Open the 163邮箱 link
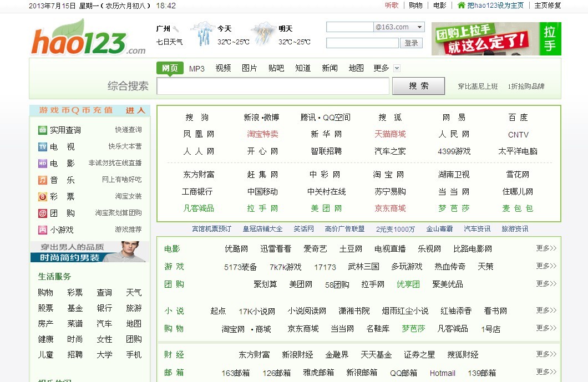Viewport: 588px width, 382px height. (x=236, y=373)
